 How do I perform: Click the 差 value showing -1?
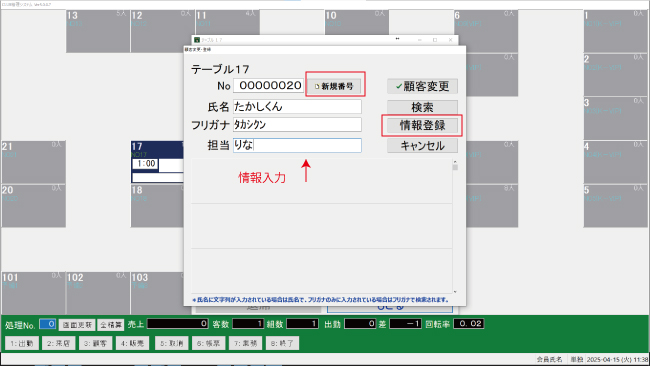click(405, 324)
